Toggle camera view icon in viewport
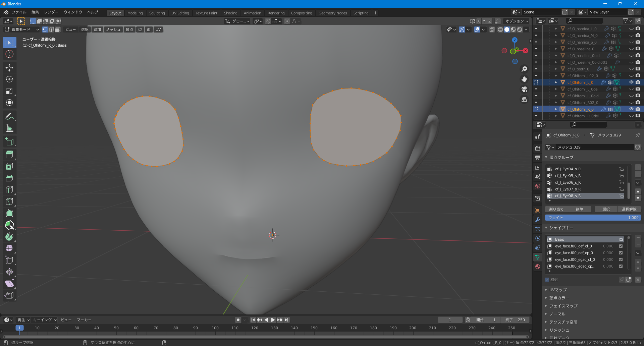Viewport: 644px width, 346px height. (x=524, y=89)
